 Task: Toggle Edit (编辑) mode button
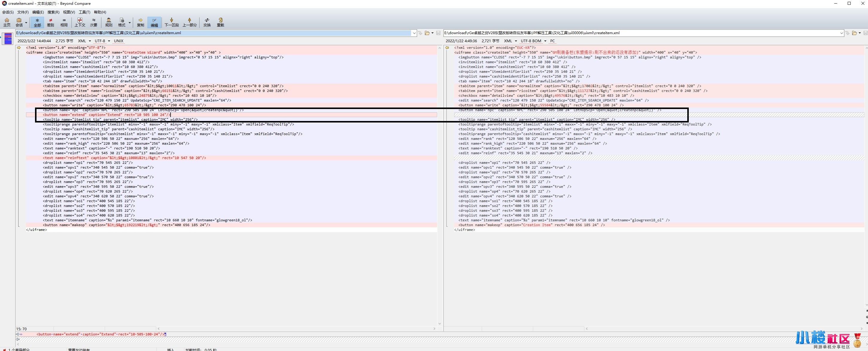(154, 22)
